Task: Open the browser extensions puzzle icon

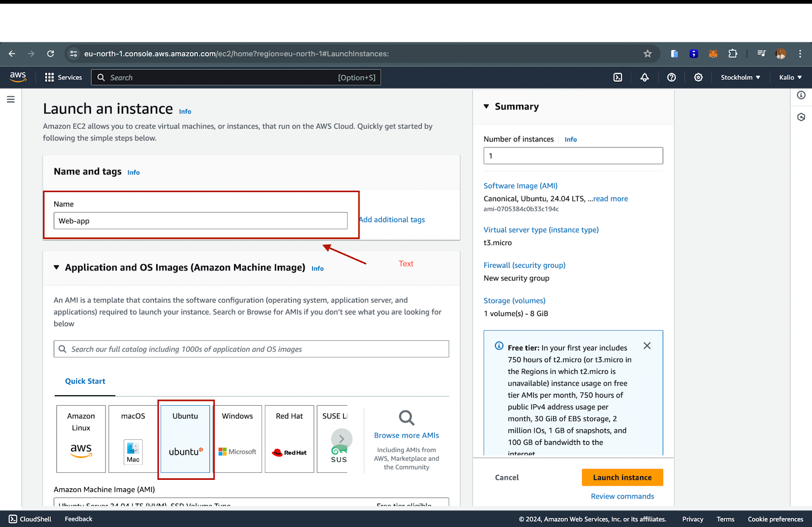Action: [733, 54]
